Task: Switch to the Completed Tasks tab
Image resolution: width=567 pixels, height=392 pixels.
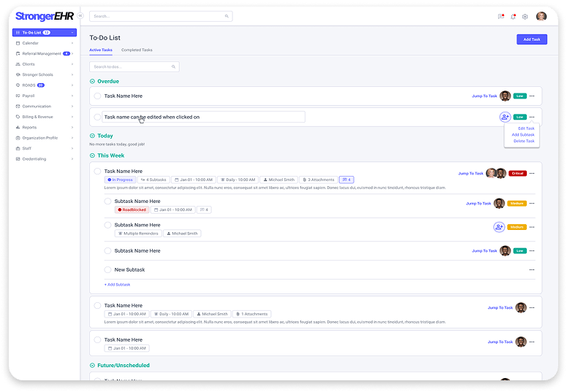Action: pos(137,50)
